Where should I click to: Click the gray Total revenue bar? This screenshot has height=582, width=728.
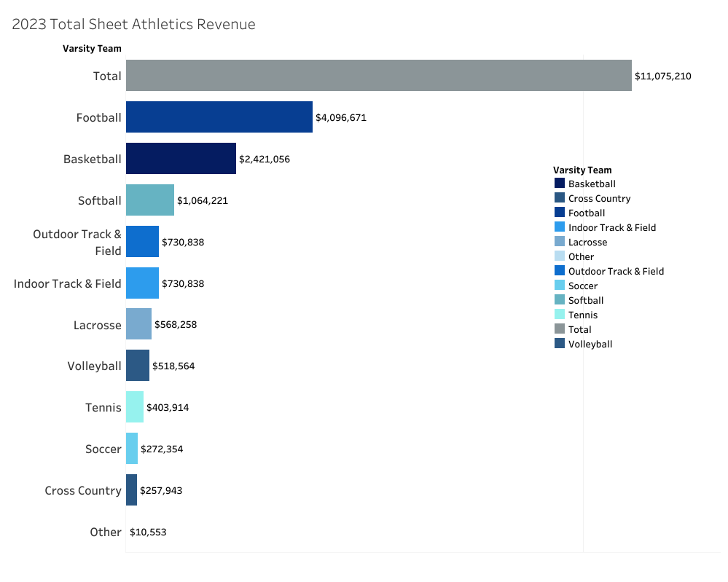point(378,76)
